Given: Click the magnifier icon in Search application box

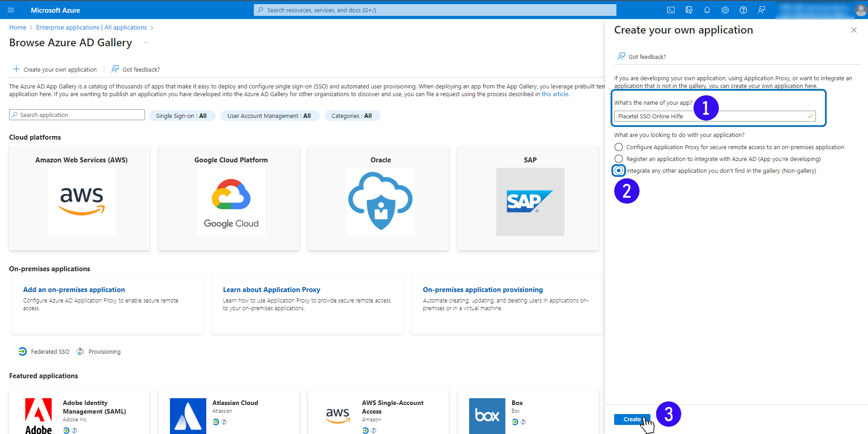Looking at the screenshot, I should point(15,115).
